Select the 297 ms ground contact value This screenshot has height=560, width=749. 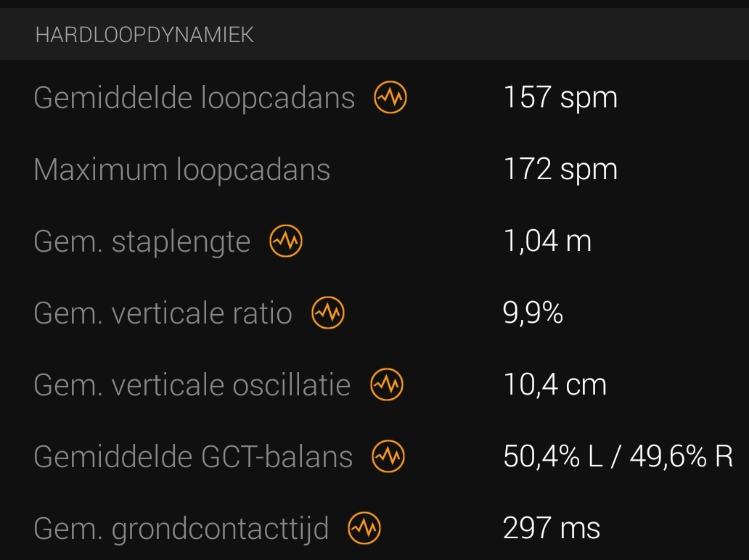point(552,529)
